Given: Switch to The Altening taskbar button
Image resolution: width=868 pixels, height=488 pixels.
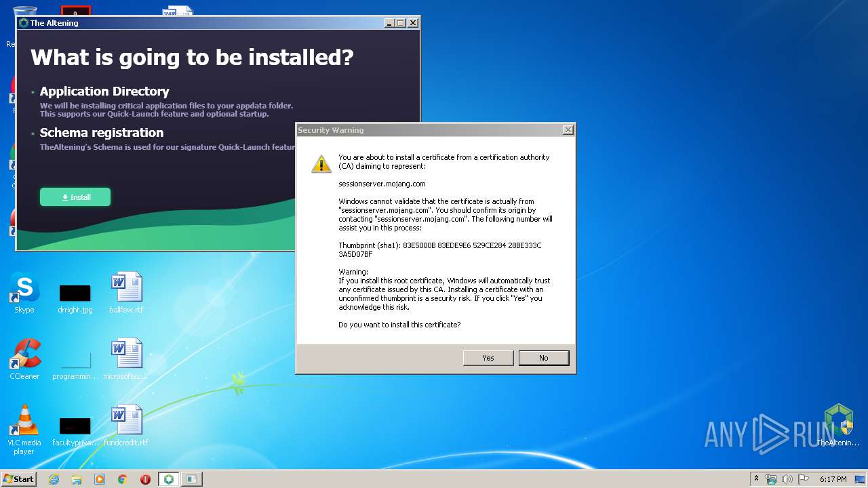Looking at the screenshot, I should (169, 479).
